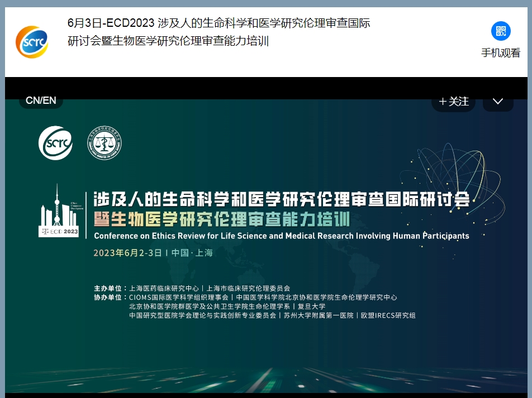Click the 主办单位 label
This screenshot has height=398, width=532.
[110, 289]
